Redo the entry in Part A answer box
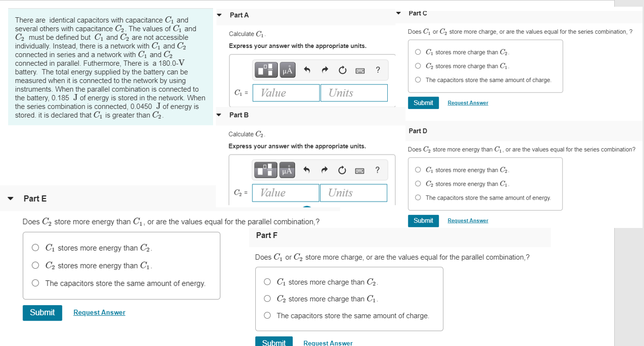 [324, 70]
